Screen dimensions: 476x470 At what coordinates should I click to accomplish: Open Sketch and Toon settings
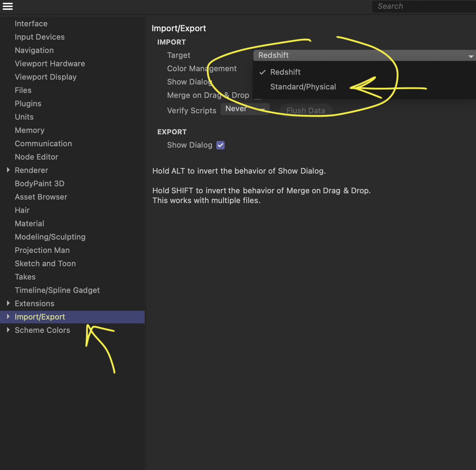click(45, 263)
